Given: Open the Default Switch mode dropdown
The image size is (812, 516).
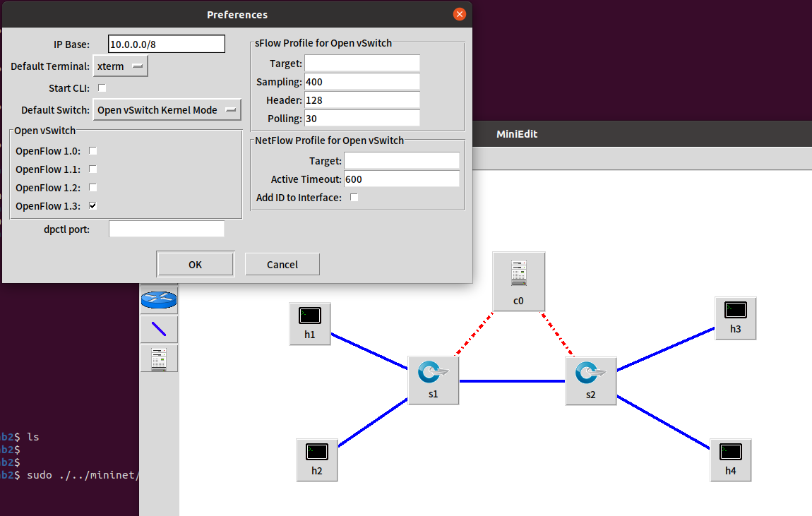Looking at the screenshot, I should 167,110.
